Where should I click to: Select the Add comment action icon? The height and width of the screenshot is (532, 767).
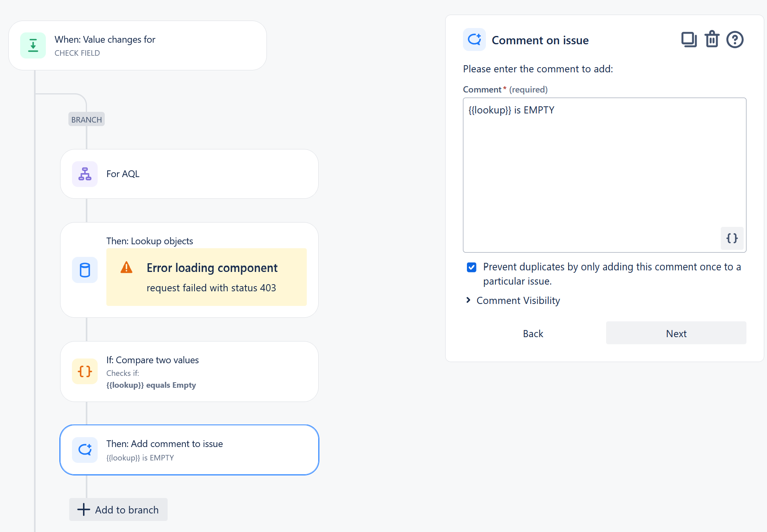point(84,450)
